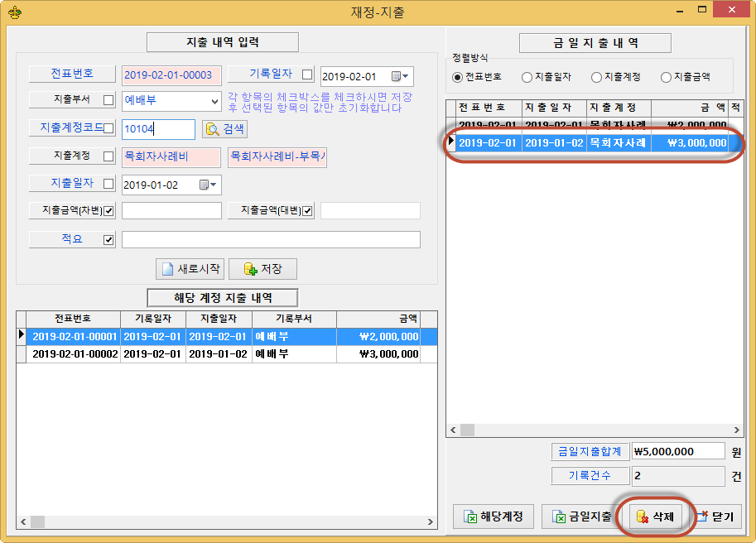Viewport: 756px width, 543px height.
Task: Click the 전표번호 label button
Action: (72, 74)
